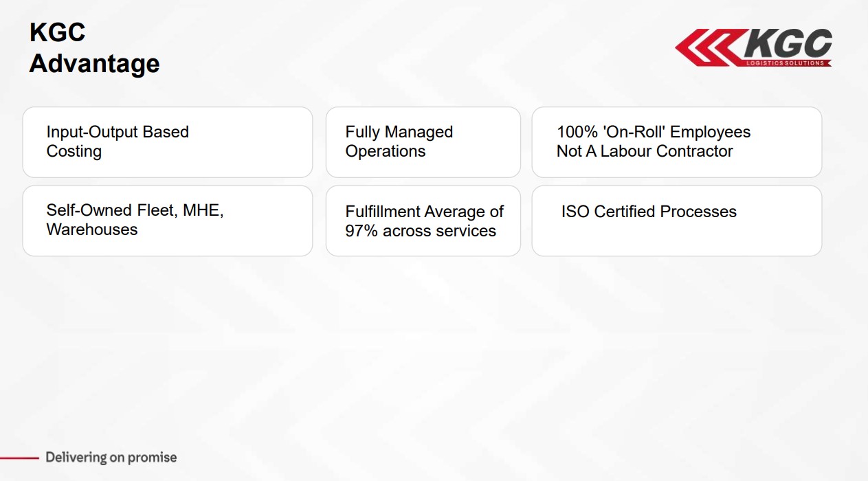The width and height of the screenshot is (868, 481).
Task: Click the 'Fulfillment Average of 97%' card
Action: pyautogui.click(x=423, y=221)
